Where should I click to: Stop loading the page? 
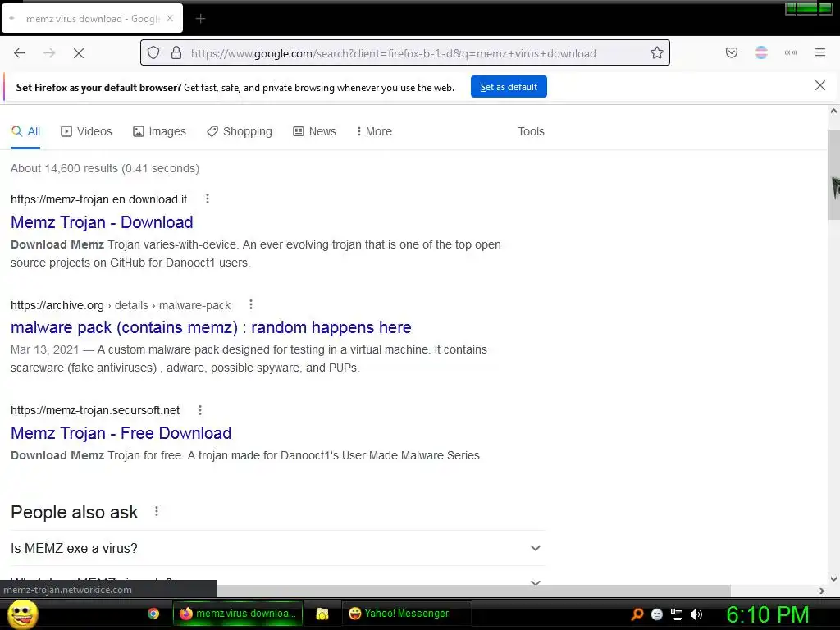tap(79, 53)
